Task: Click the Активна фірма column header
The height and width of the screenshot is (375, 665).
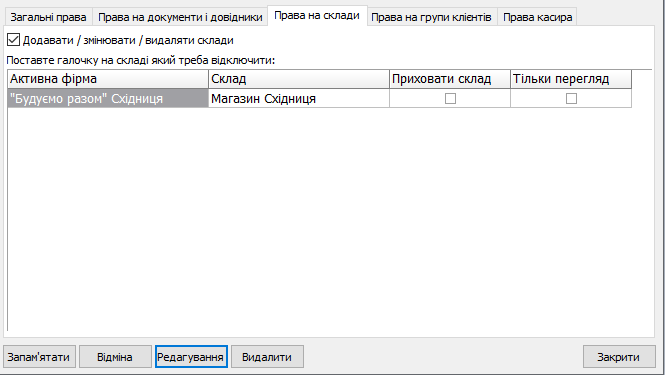Action: 108,79
